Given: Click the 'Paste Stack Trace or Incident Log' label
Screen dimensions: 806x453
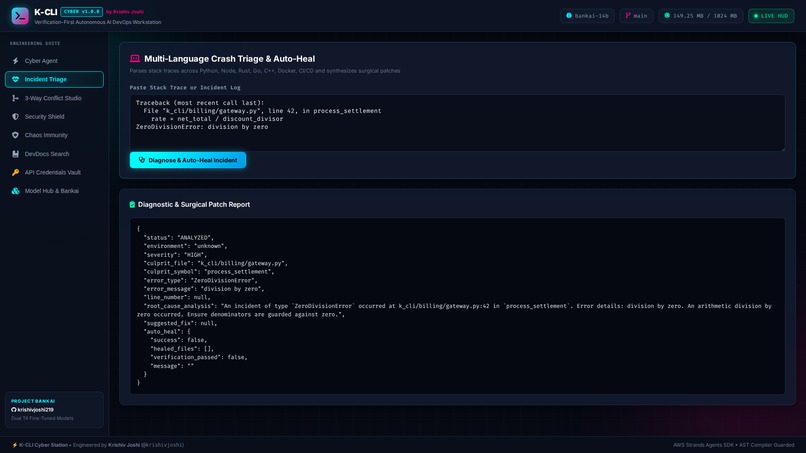Looking at the screenshot, I should (185, 87).
